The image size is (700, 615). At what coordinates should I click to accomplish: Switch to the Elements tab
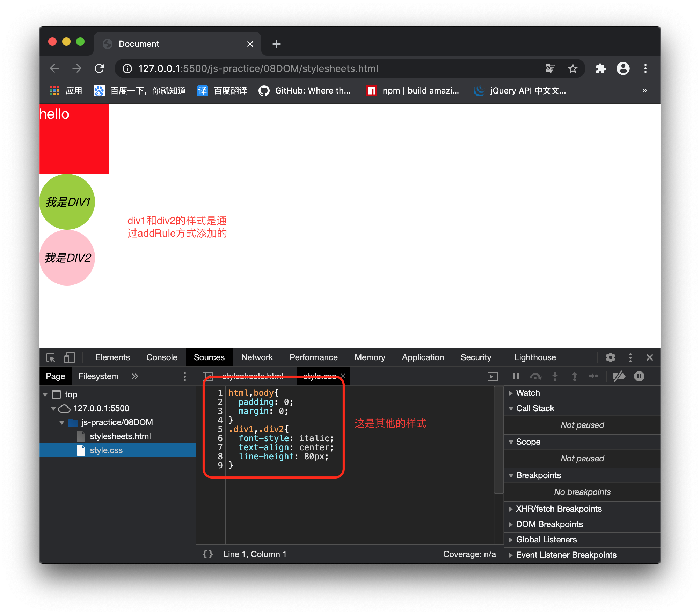coord(112,357)
